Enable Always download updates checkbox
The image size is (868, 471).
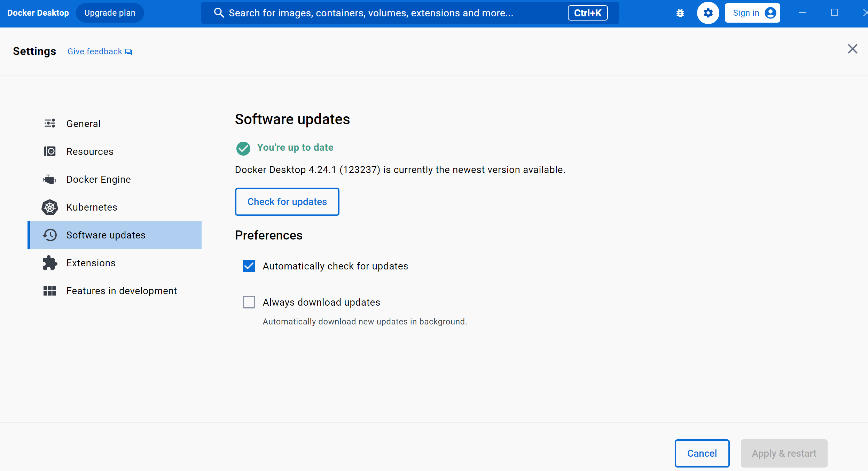[x=249, y=302]
